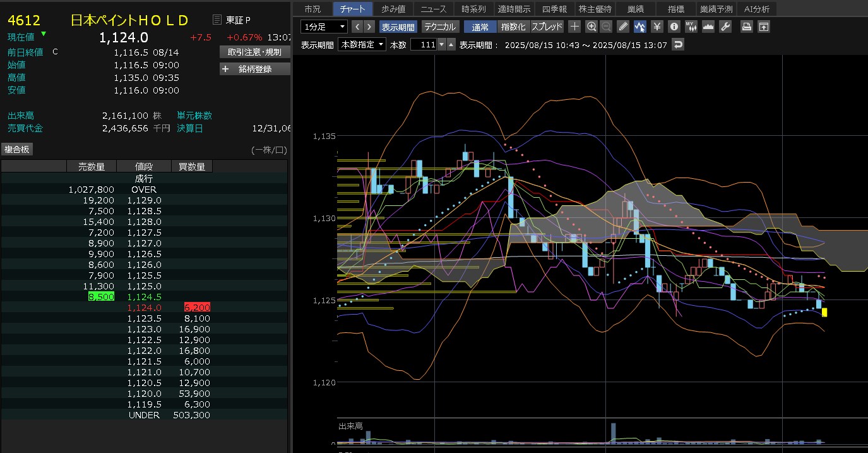The width and height of the screenshot is (868, 453).
Task: Switch to the 市況 tab
Action: tap(312, 9)
